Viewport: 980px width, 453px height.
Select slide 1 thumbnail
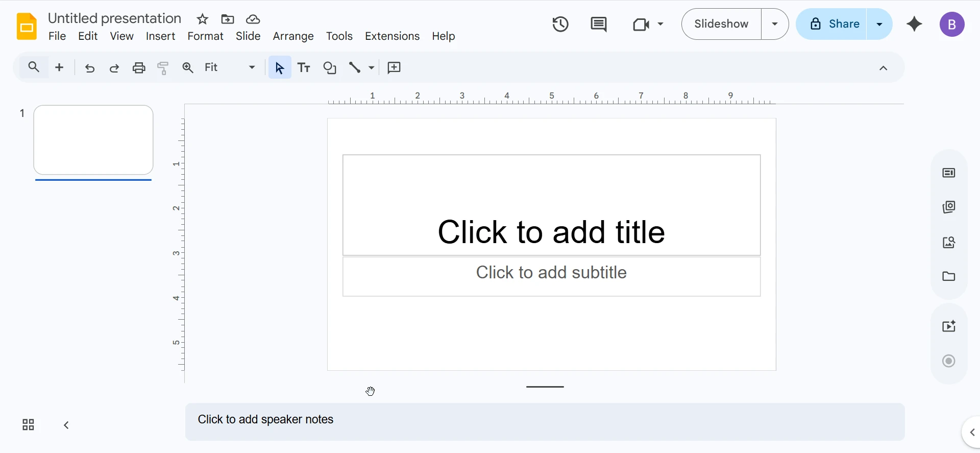(x=93, y=140)
